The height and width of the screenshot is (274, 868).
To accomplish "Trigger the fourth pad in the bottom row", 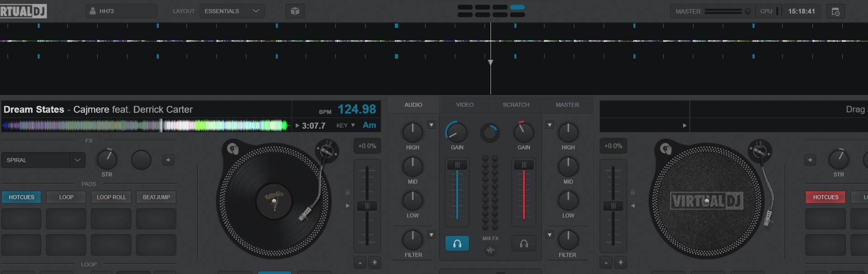I will click(x=156, y=245).
